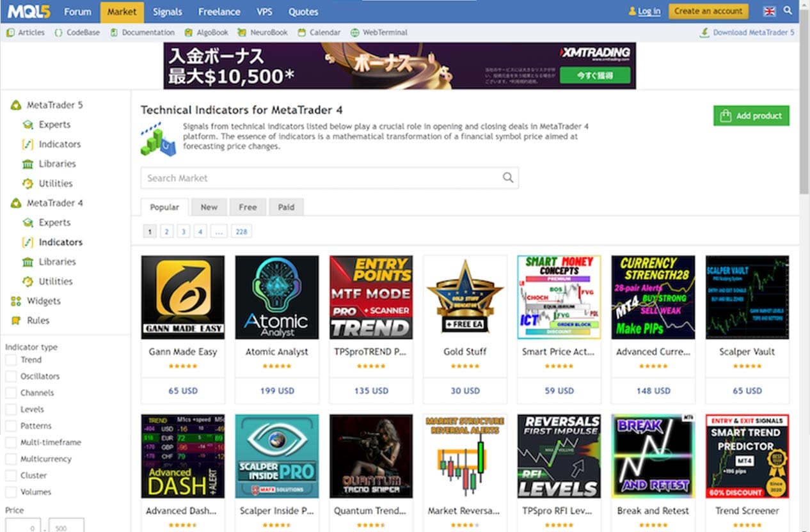Click the Articles icon in secondary bar
810x532 pixels.
(x=10, y=33)
